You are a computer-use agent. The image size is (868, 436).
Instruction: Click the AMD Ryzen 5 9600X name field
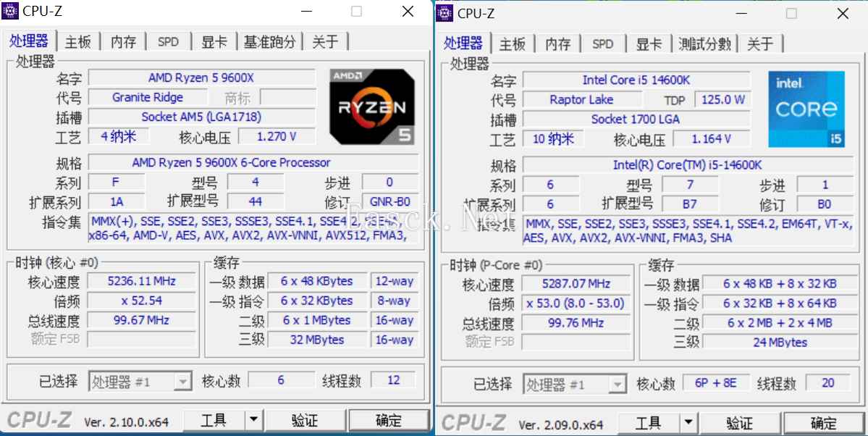pyautogui.click(x=201, y=78)
